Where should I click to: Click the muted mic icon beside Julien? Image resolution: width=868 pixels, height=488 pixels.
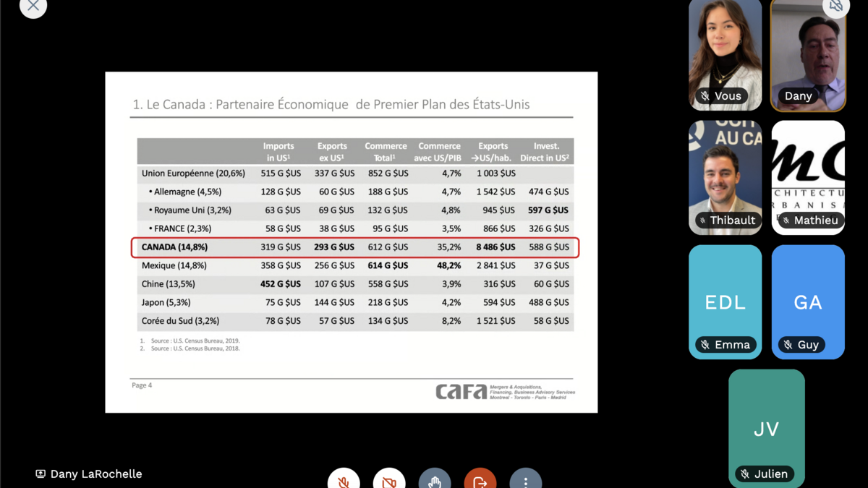745,474
